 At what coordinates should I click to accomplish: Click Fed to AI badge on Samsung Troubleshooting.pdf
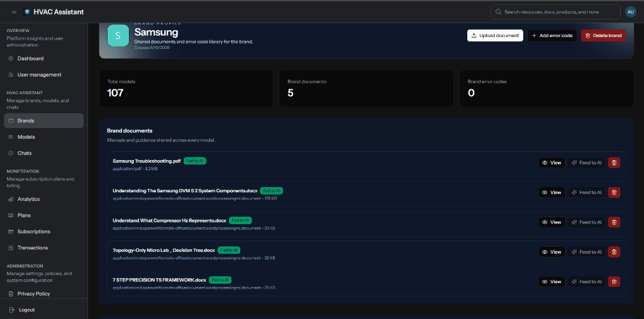195,161
